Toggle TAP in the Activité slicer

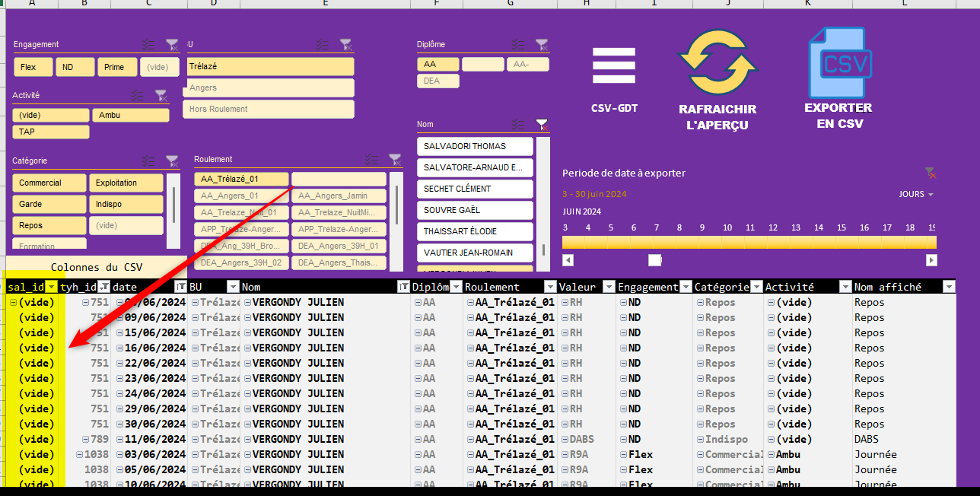(51, 132)
